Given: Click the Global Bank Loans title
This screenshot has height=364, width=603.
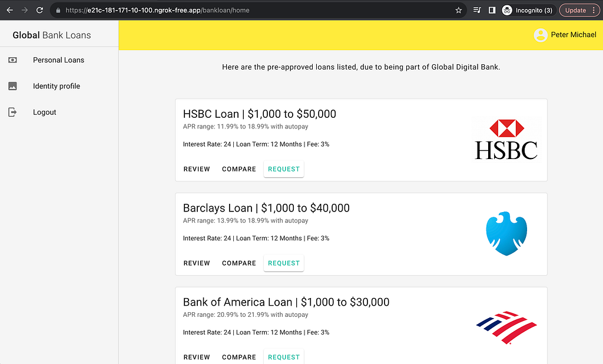Looking at the screenshot, I should click(x=52, y=35).
